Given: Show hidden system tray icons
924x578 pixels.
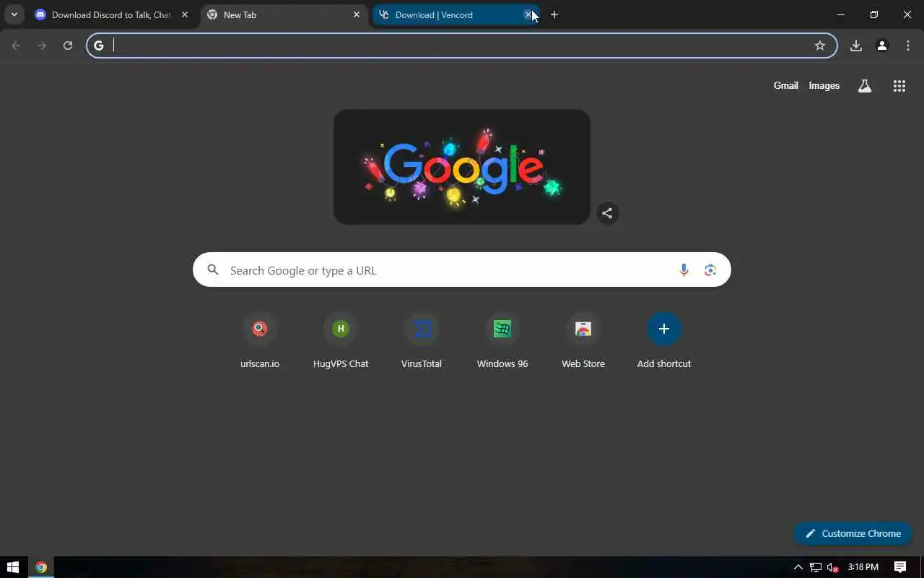Looking at the screenshot, I should click(798, 567).
